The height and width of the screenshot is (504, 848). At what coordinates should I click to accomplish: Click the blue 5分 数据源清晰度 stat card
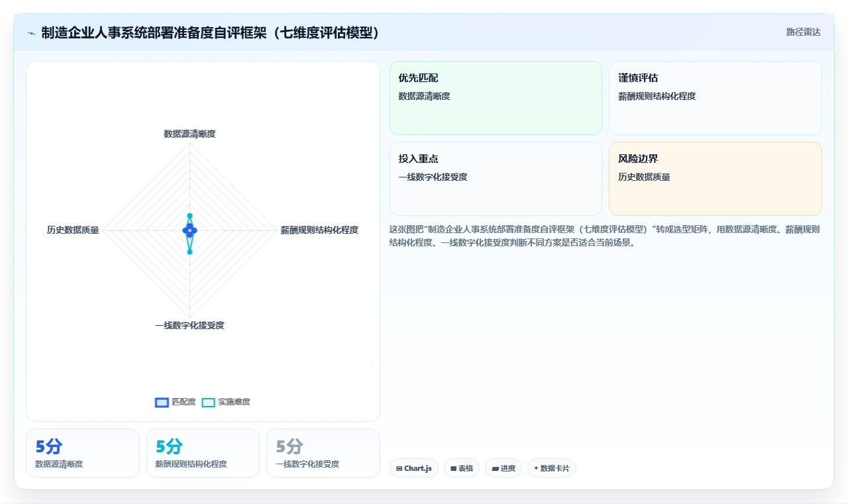tap(83, 453)
